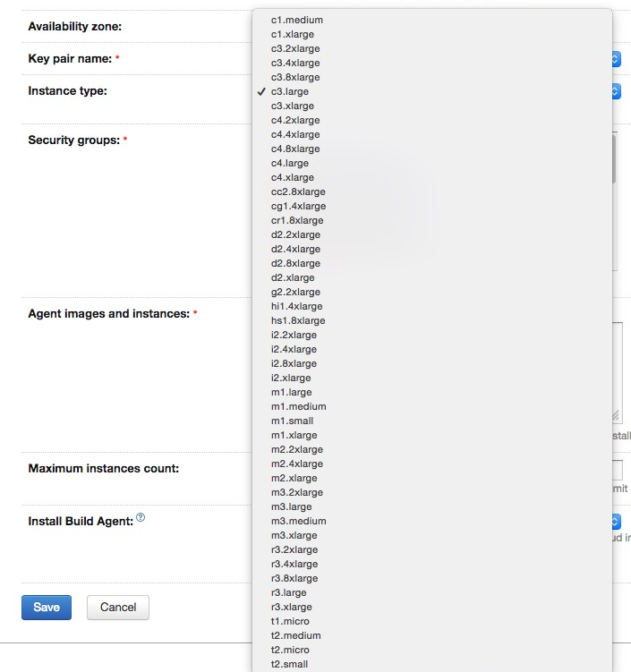Select i2.8xlarge option
This screenshot has width=631, height=672.
[x=432, y=363]
